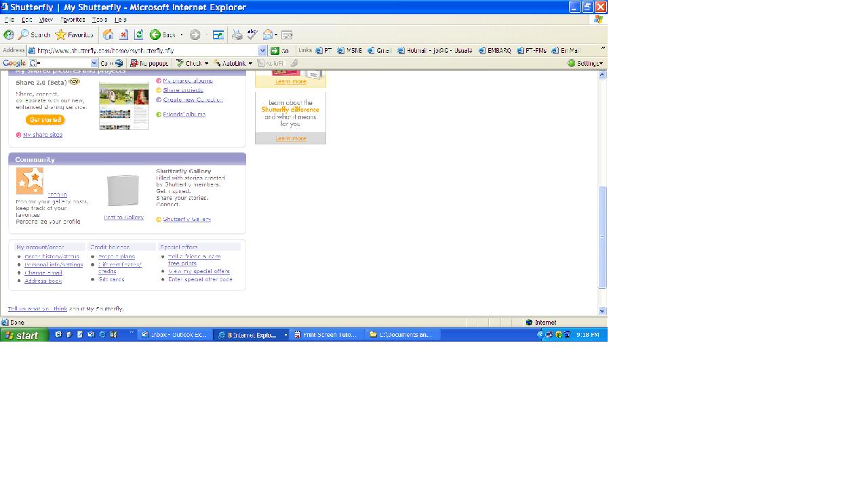Click the orange Get started button
The image size is (868, 488).
pos(45,120)
